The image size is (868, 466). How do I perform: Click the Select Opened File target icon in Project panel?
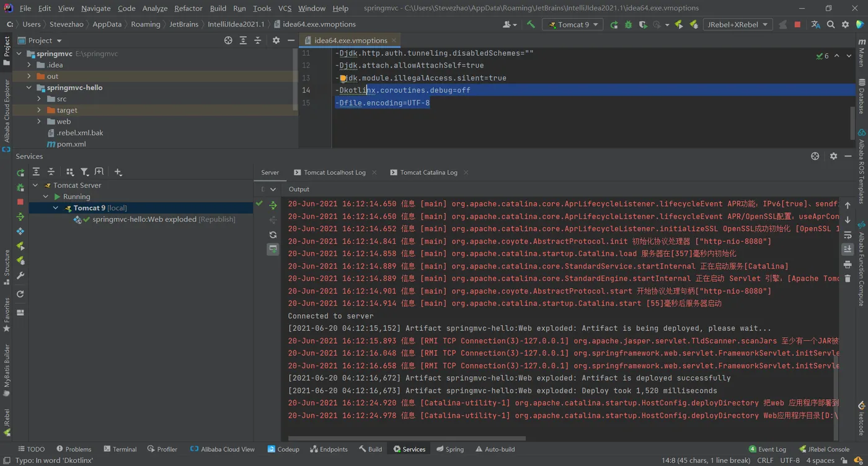coord(228,40)
